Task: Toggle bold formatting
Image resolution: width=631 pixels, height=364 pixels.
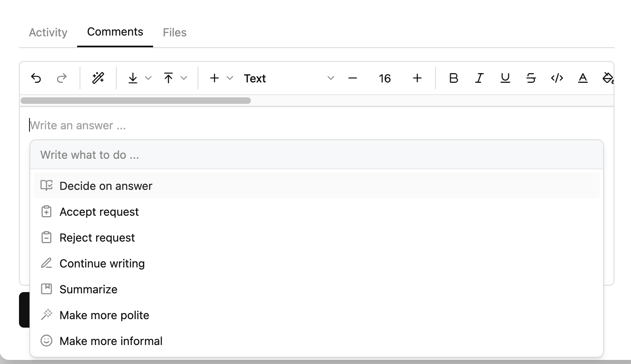Action: pos(453,78)
